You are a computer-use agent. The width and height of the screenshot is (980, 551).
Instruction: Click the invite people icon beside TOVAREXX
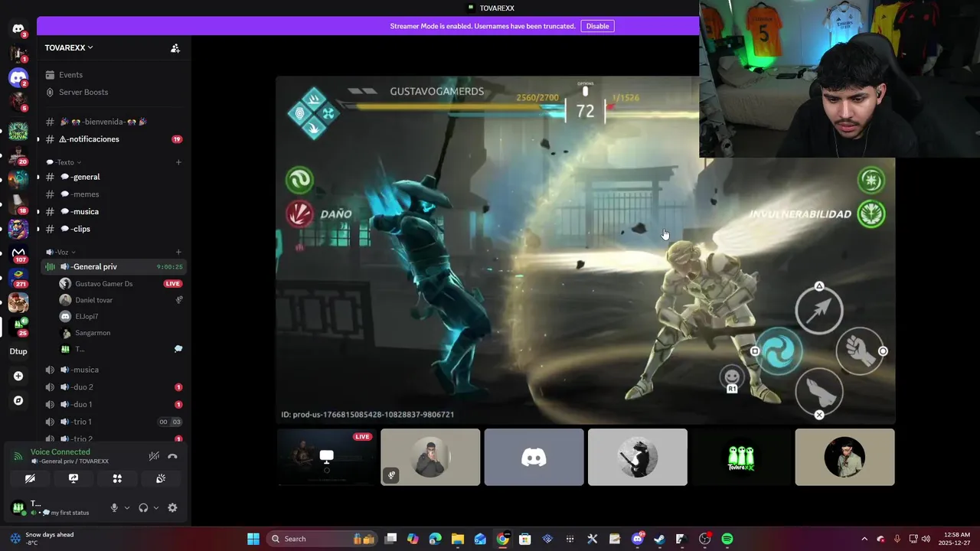175,48
